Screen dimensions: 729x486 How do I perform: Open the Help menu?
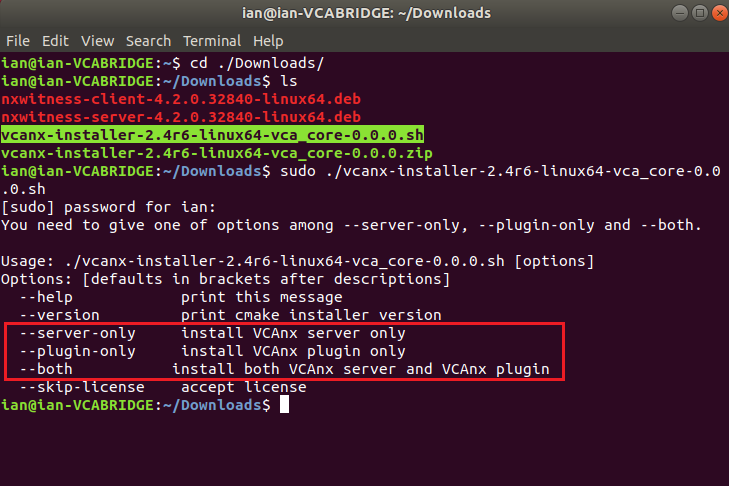click(268, 41)
